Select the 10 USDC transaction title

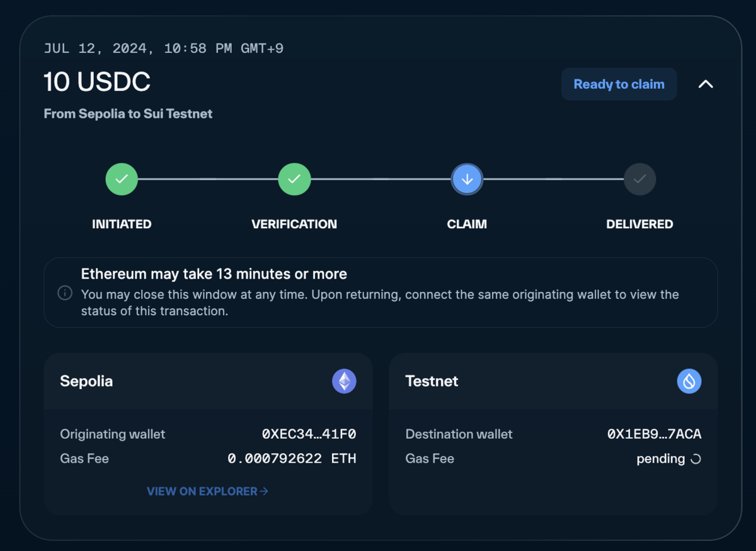pos(97,82)
